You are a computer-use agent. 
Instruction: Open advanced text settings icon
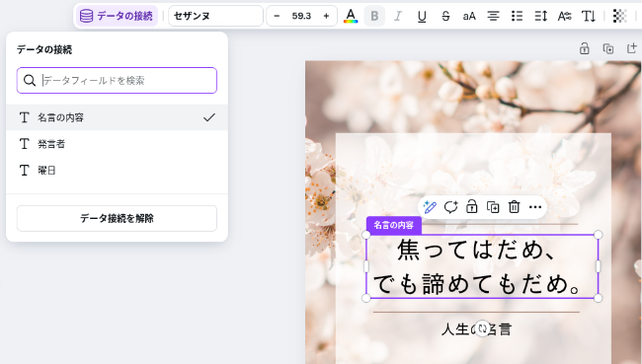tap(565, 16)
